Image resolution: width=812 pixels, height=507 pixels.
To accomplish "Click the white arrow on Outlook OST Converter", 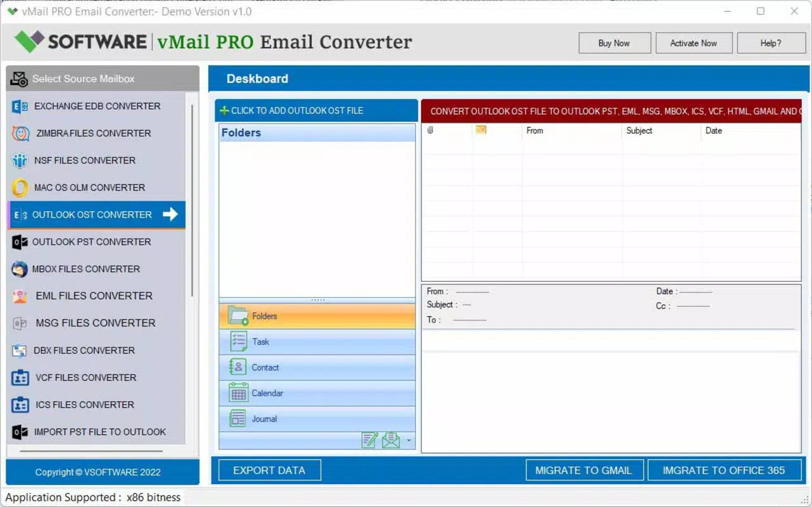I will point(170,214).
